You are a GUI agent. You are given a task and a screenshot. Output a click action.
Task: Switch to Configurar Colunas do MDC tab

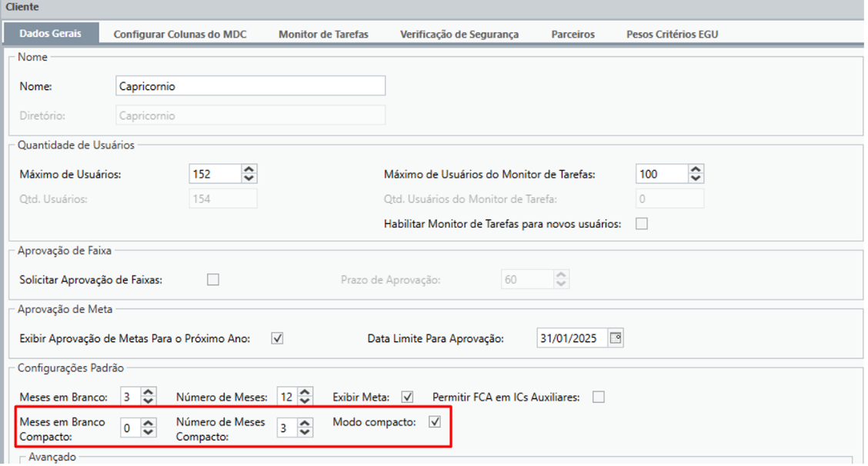pyautogui.click(x=185, y=34)
